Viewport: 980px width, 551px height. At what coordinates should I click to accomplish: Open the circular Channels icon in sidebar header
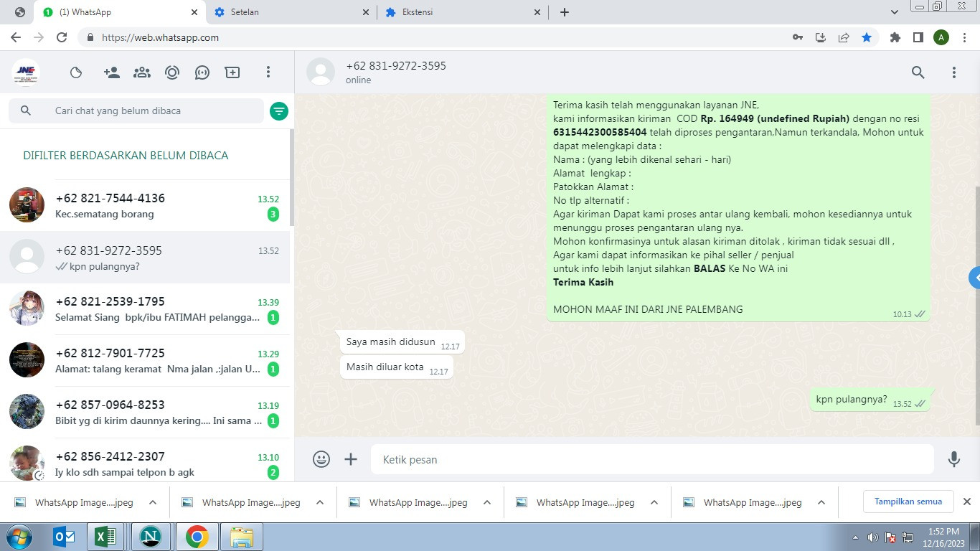pos(172,72)
